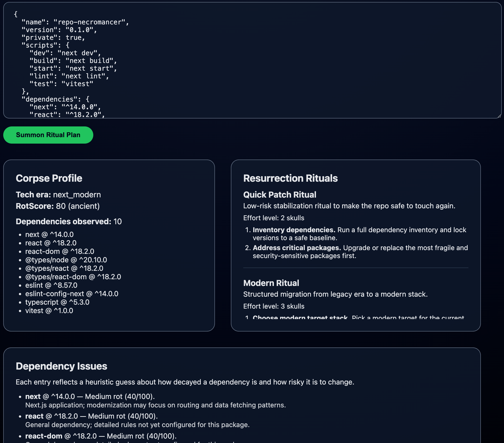Click the Inventory dependencies ritual step
Screen dimensions: 504x443
(x=294, y=230)
